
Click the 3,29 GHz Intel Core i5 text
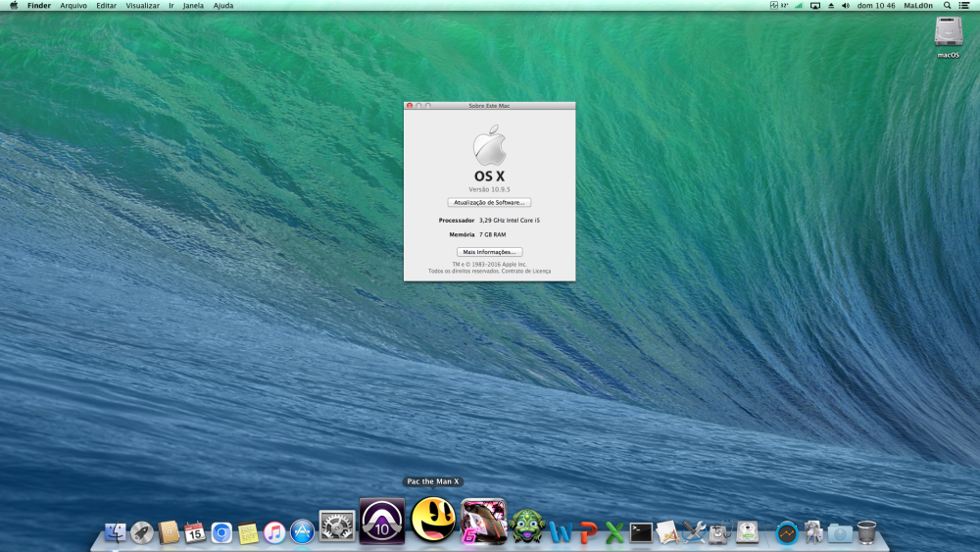tap(510, 221)
